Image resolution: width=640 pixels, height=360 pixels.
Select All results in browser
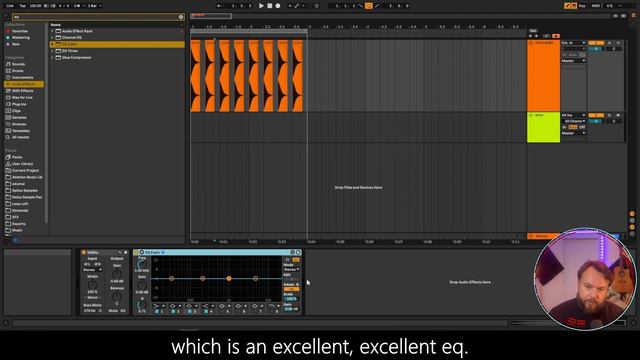tap(20, 137)
